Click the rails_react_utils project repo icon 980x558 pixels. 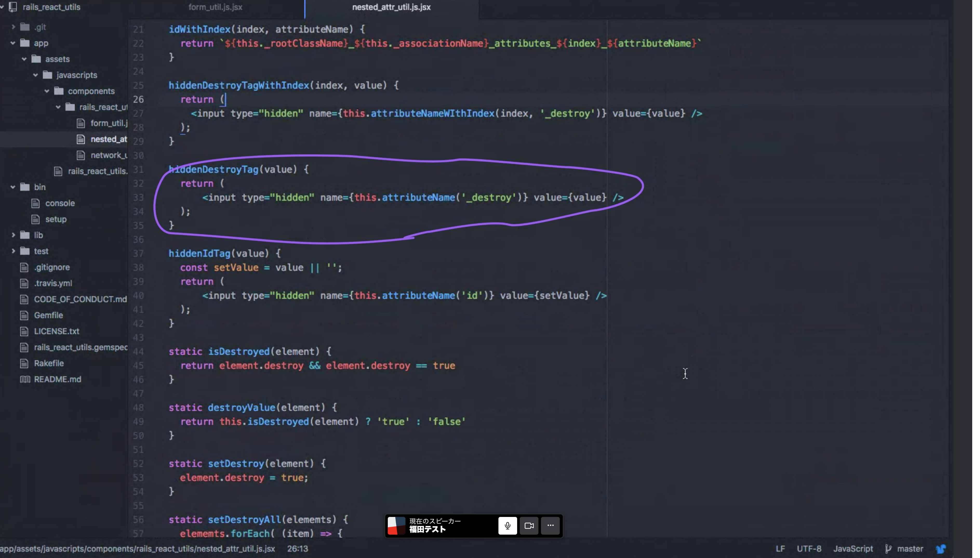coord(13,7)
